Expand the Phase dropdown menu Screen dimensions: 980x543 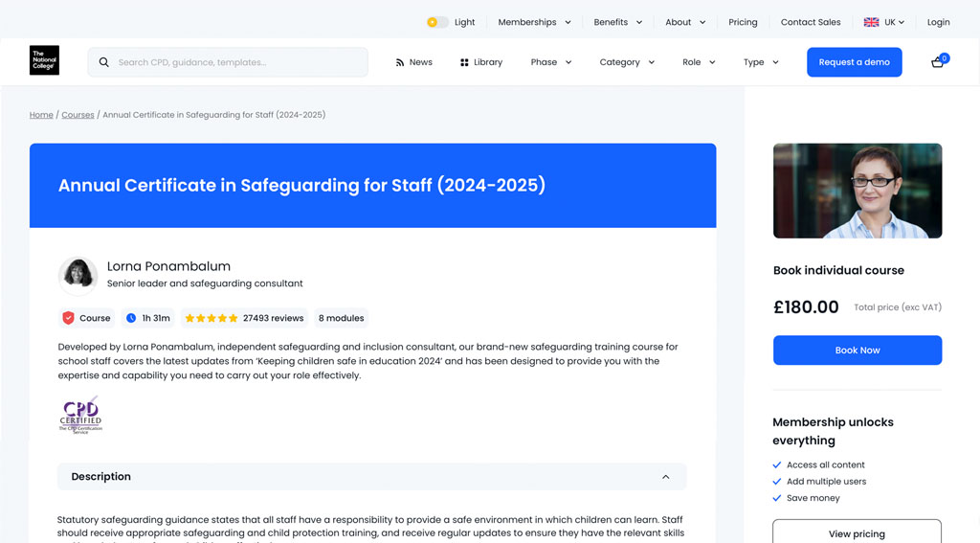pyautogui.click(x=550, y=62)
